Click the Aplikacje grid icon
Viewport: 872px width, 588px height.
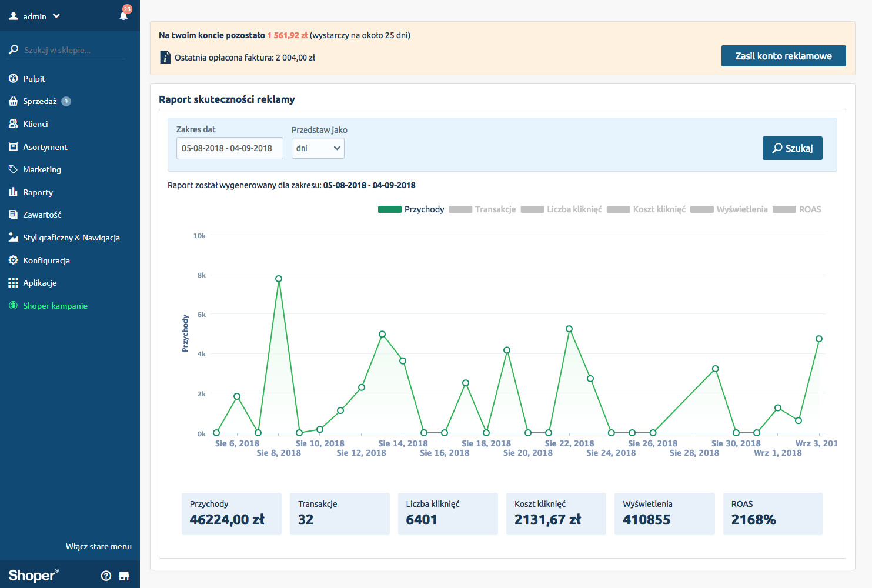13,283
